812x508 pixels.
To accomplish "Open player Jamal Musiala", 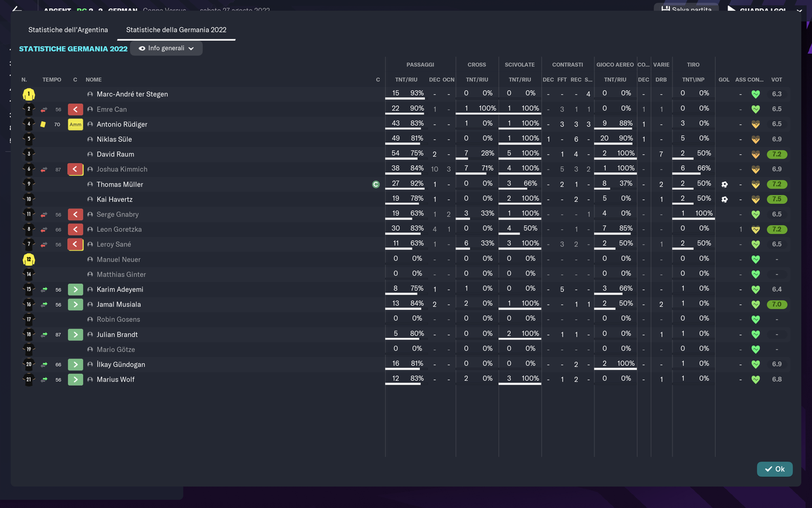I will [x=119, y=305].
